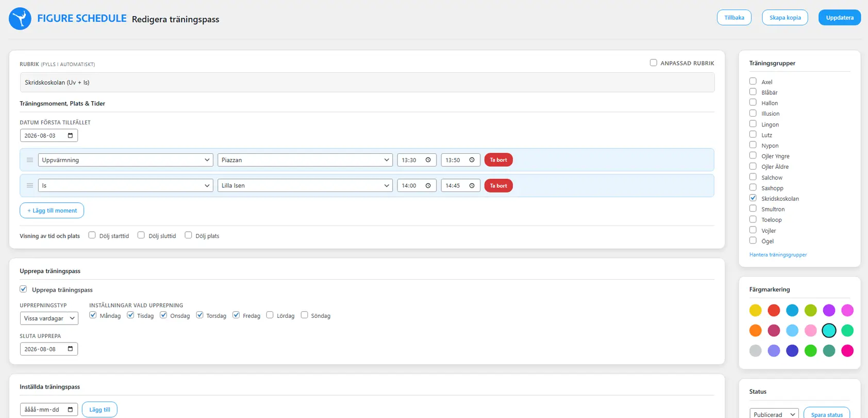This screenshot has height=418, width=868.
Task: Open clock picker for 13:50 end time
Action: coord(472,160)
